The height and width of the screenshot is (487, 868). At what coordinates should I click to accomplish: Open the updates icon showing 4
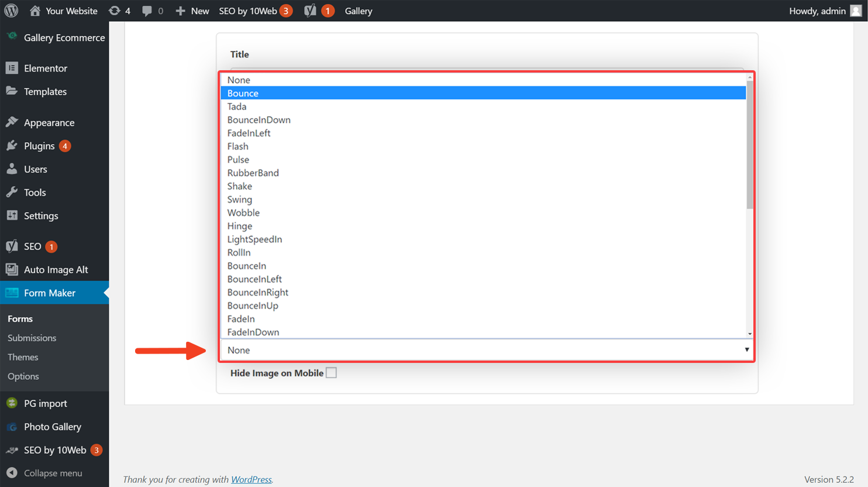tap(115, 11)
